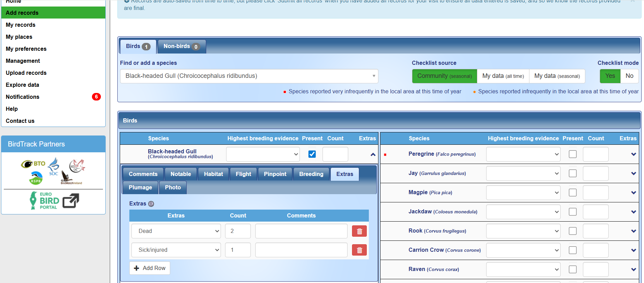Viewport: 644px width, 283px height.
Task: Open the EuroBirdPortal external link icon
Action: [71, 201]
